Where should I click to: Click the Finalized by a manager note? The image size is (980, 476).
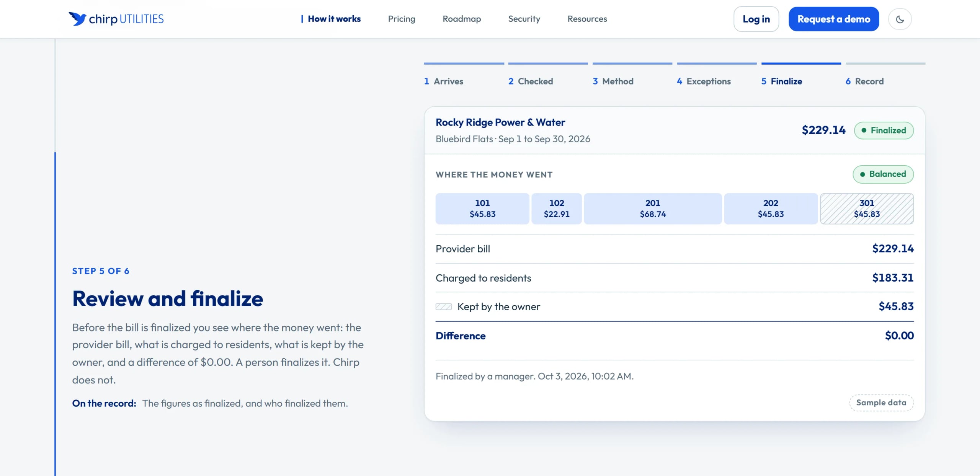pyautogui.click(x=534, y=376)
